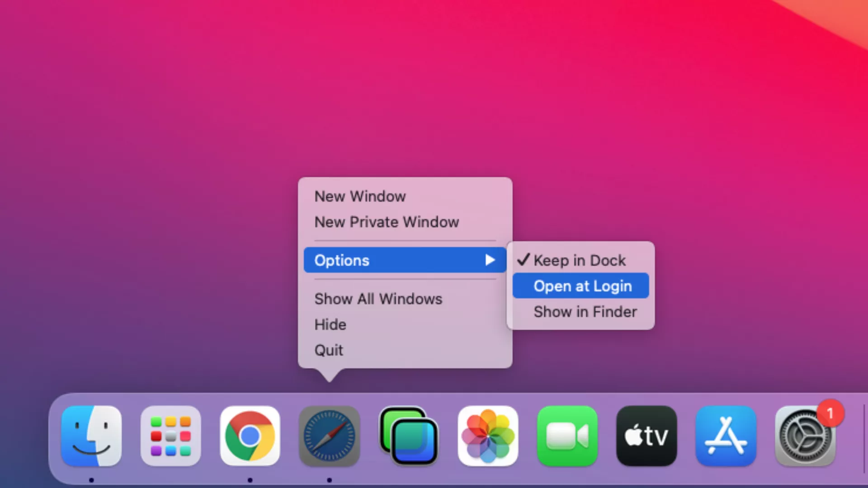
Task: Click the red notification badge
Action: 830,413
